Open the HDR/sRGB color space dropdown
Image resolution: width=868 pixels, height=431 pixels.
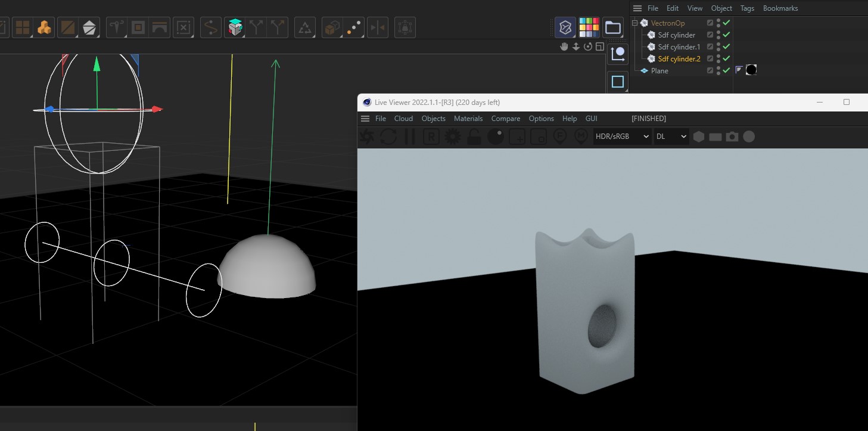[x=622, y=137]
